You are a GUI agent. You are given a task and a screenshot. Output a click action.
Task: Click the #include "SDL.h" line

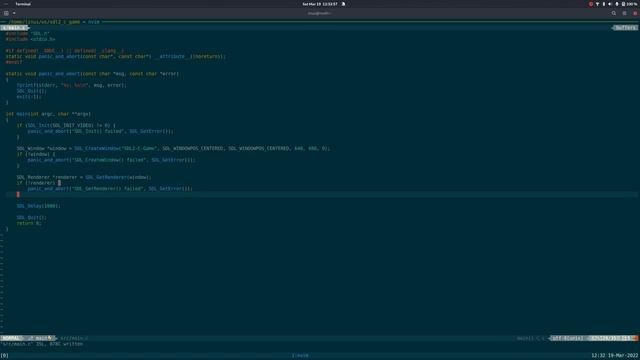point(27,33)
